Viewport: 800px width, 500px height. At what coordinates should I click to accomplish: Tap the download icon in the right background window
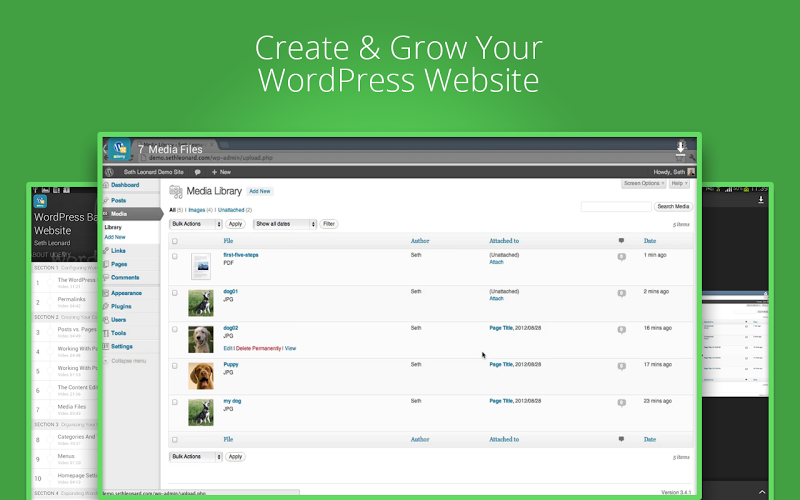click(761, 200)
